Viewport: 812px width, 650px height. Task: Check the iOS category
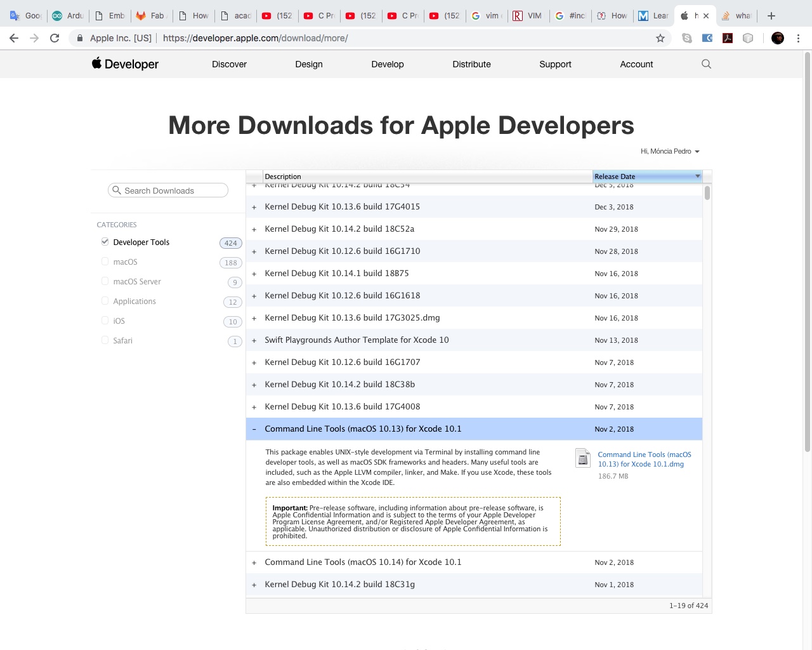tap(105, 321)
